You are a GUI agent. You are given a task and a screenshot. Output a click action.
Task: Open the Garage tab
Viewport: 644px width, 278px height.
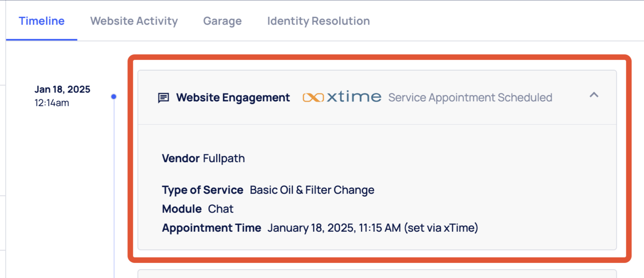tap(222, 21)
